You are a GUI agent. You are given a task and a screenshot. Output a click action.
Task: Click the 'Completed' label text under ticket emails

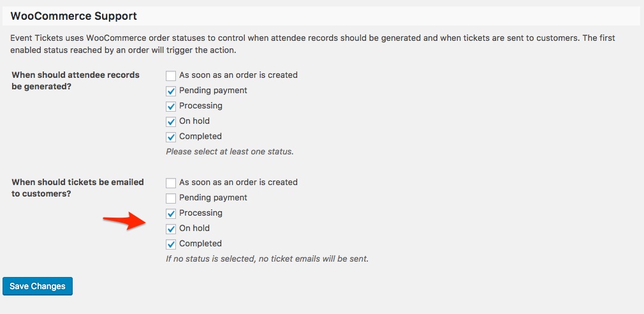(200, 244)
